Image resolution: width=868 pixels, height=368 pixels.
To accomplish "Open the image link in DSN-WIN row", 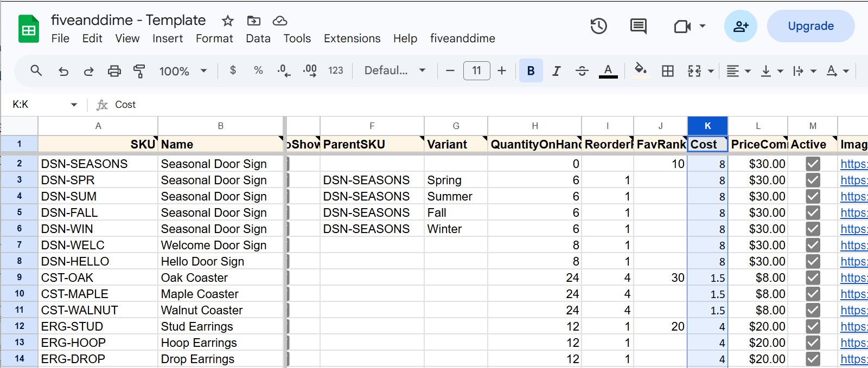I will pos(854,229).
